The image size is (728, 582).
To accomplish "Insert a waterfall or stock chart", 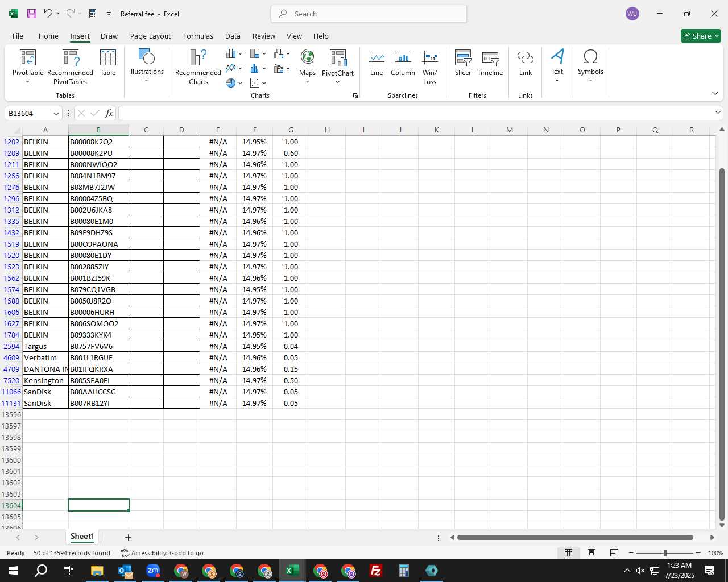I will click(x=279, y=53).
